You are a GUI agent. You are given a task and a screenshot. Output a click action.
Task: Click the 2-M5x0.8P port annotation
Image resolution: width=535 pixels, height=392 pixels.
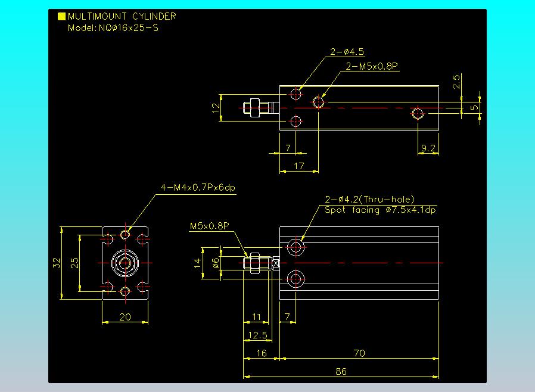(x=372, y=66)
